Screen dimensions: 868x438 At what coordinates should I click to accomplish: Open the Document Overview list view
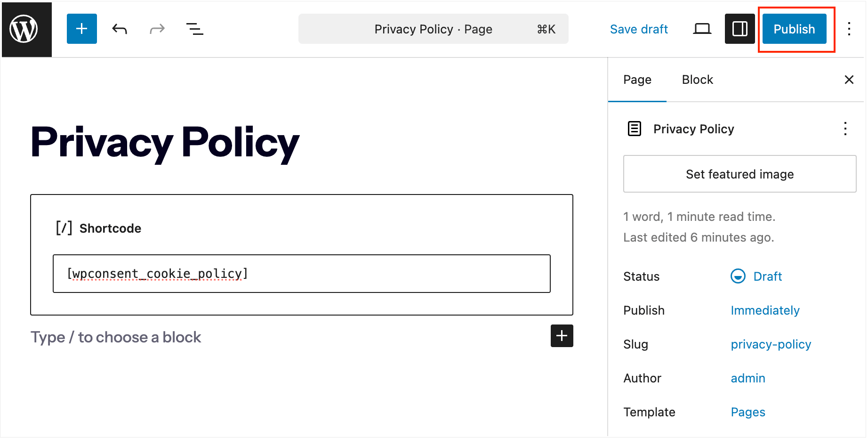(x=194, y=29)
